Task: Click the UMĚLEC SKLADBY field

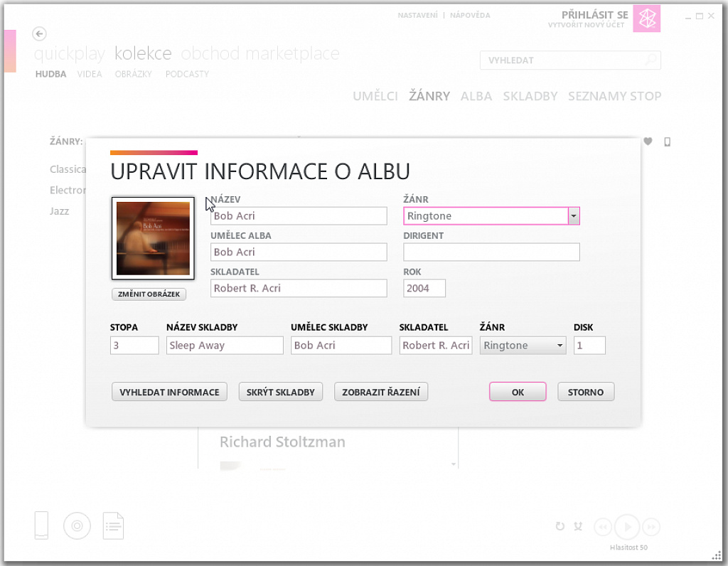Action: click(x=341, y=346)
